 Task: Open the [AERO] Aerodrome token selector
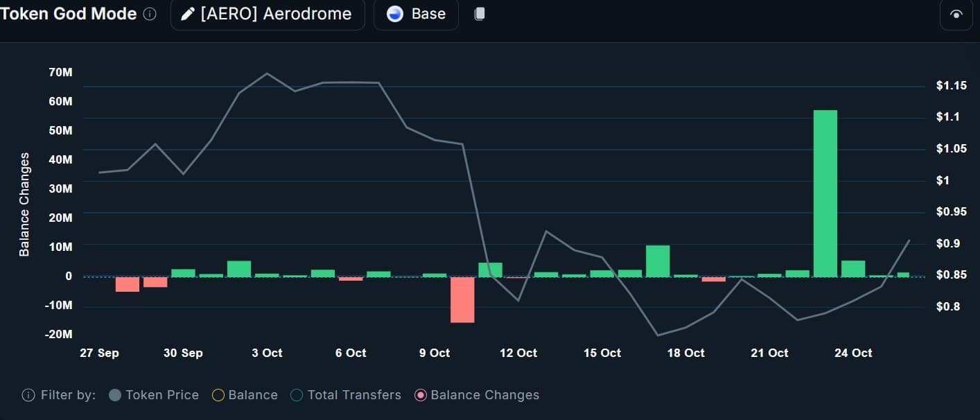pyautogui.click(x=268, y=14)
